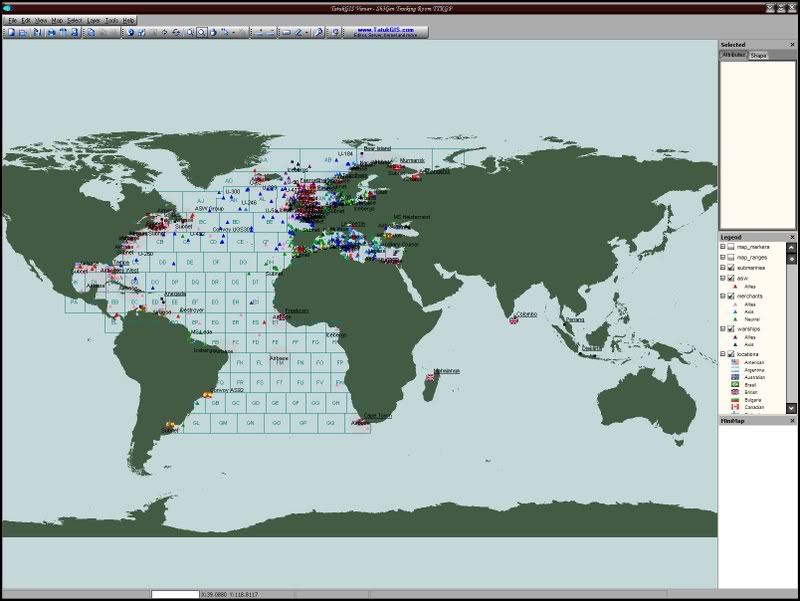Close the MiniMap panel
The height and width of the screenshot is (601, 800).
[x=793, y=421]
